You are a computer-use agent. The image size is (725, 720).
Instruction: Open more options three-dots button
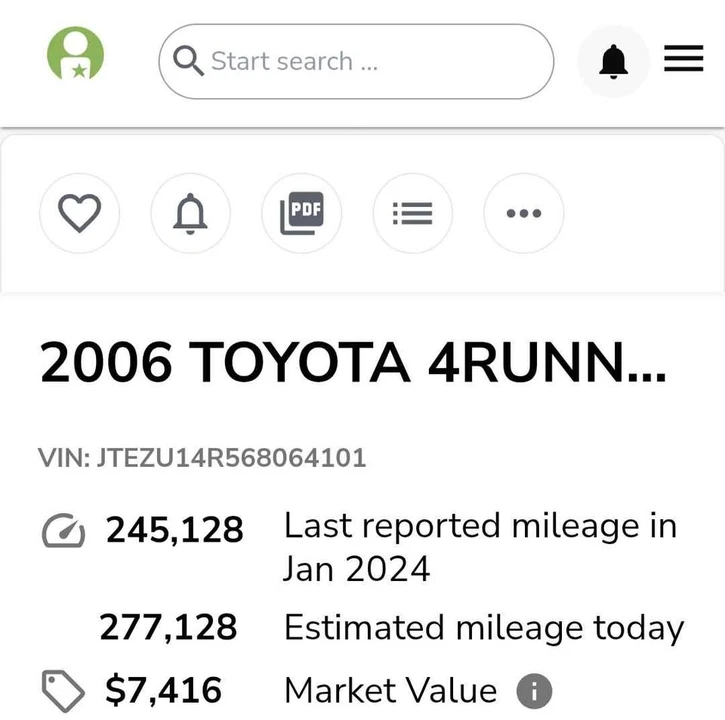pos(523,213)
